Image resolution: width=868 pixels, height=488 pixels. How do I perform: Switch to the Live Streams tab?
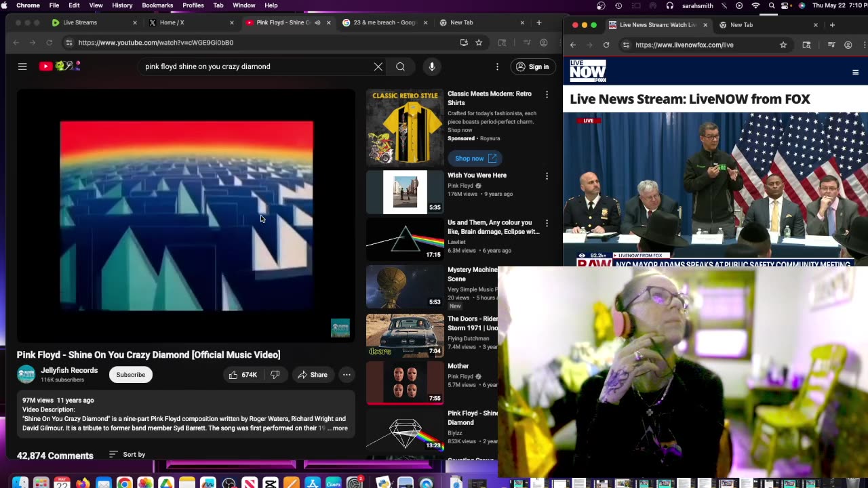point(80,22)
